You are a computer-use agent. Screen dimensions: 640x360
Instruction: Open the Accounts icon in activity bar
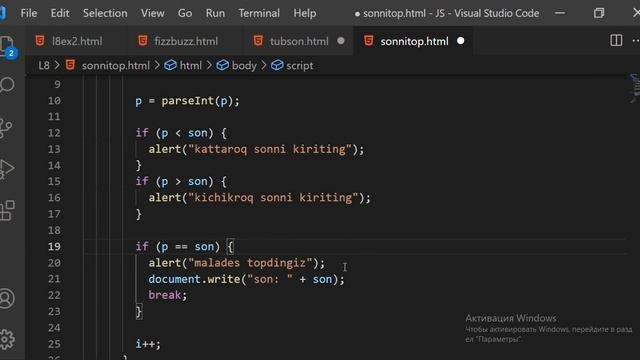coord(7,298)
